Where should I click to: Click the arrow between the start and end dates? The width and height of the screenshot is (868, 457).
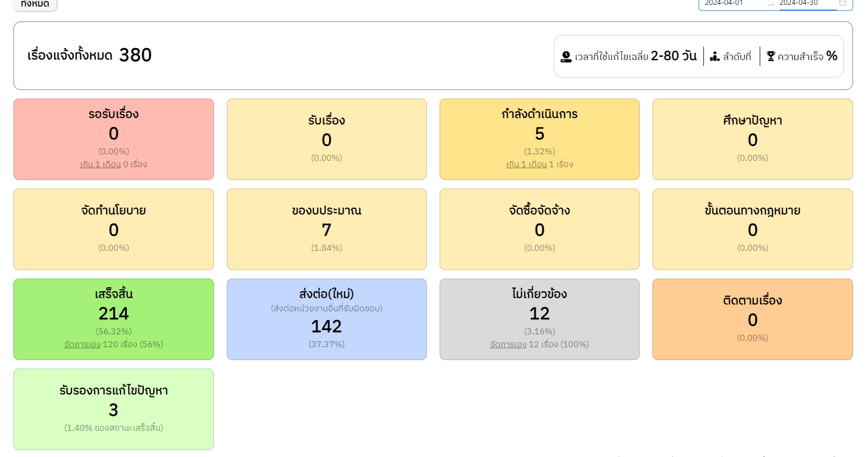[x=770, y=4]
